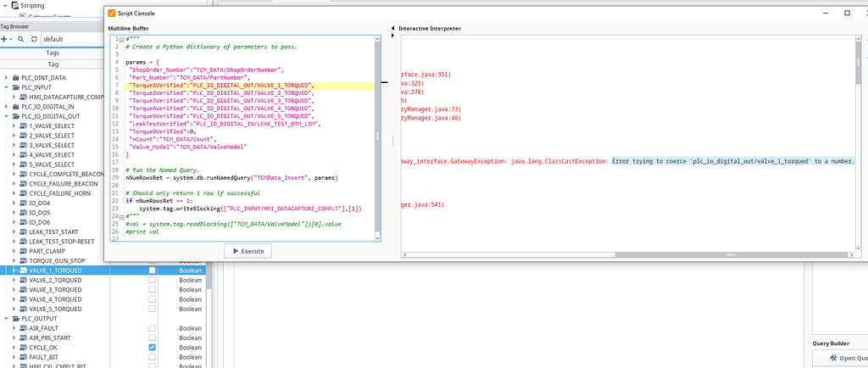This screenshot has width=868, height=368.
Task: Click the tag icon beside VALVE_3_TORQUED
Action: [x=23, y=290]
